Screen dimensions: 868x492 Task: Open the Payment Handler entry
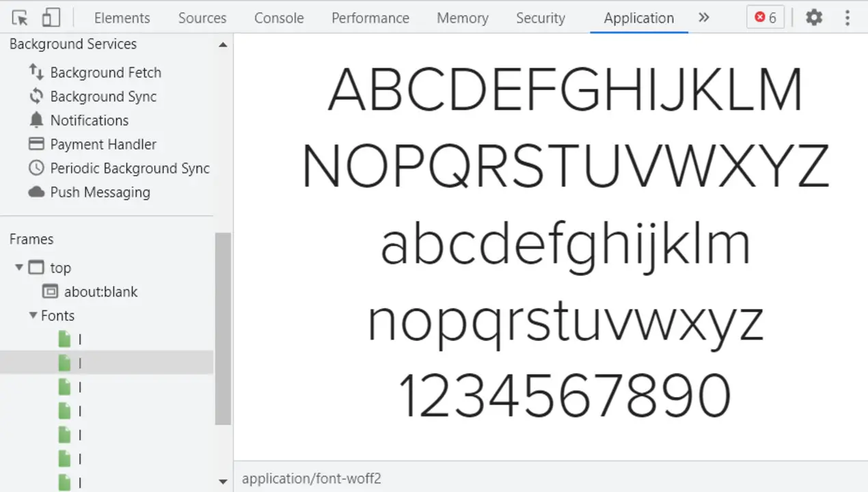click(x=103, y=144)
